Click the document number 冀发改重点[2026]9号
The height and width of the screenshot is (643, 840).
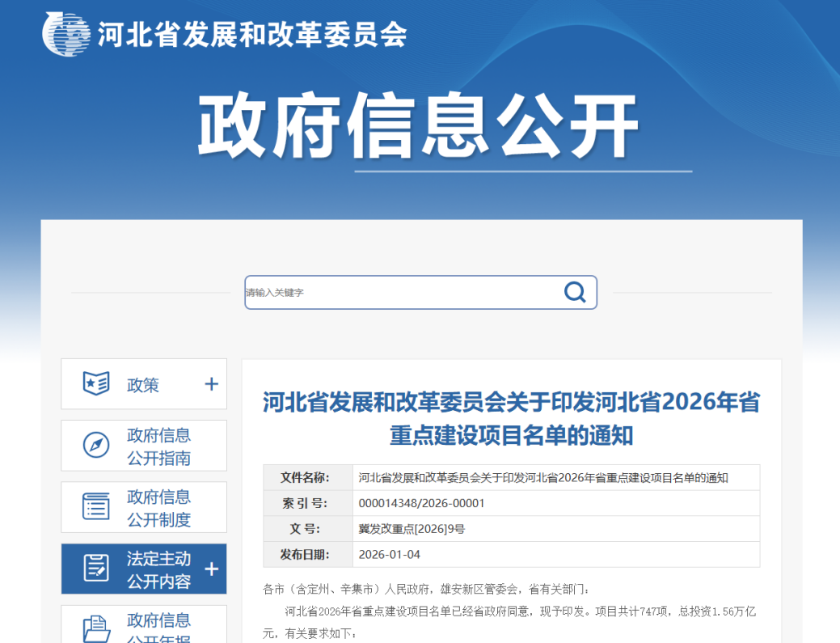tap(412, 529)
